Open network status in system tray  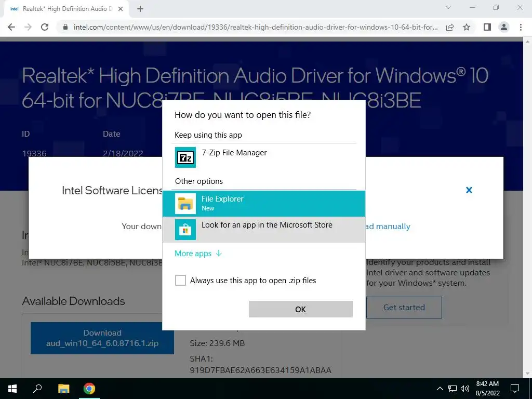coord(453,389)
